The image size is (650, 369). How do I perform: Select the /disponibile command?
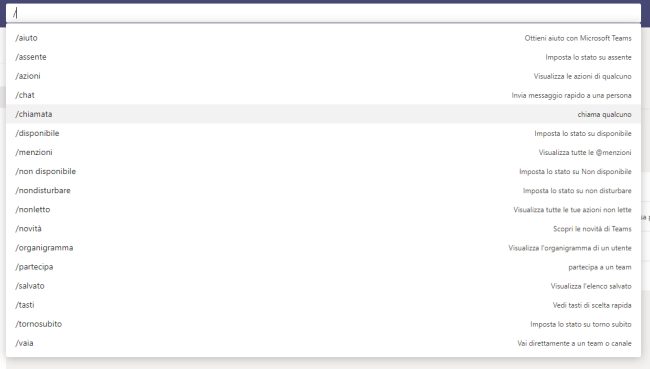pyautogui.click(x=323, y=133)
